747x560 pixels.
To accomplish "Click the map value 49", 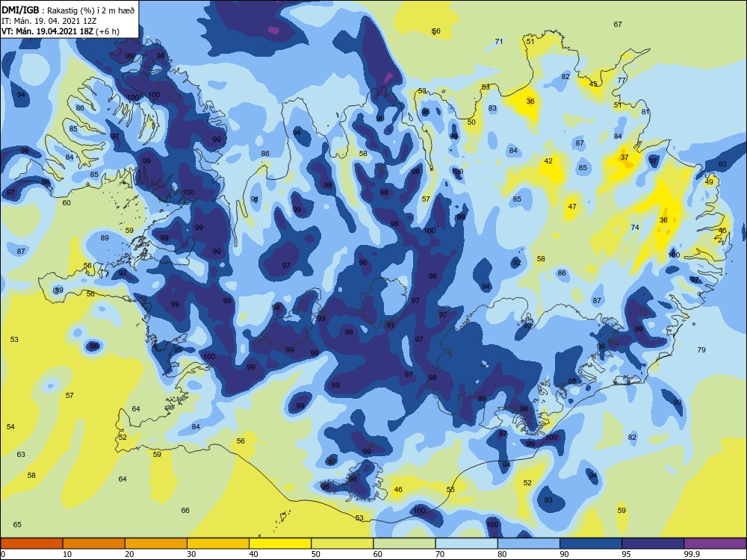I will [709, 182].
